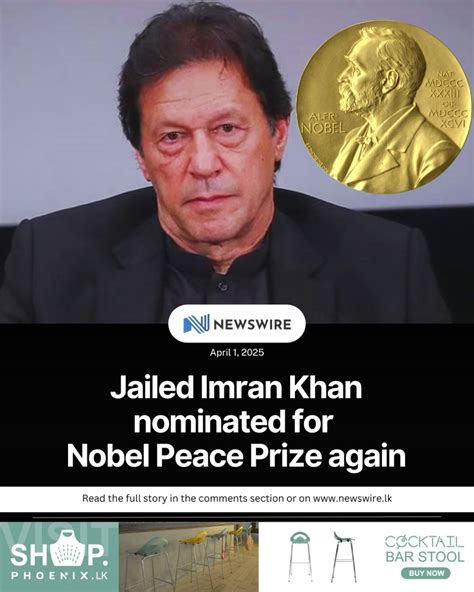Click the 'Jailed Imran Khan' headline line

tap(236, 388)
